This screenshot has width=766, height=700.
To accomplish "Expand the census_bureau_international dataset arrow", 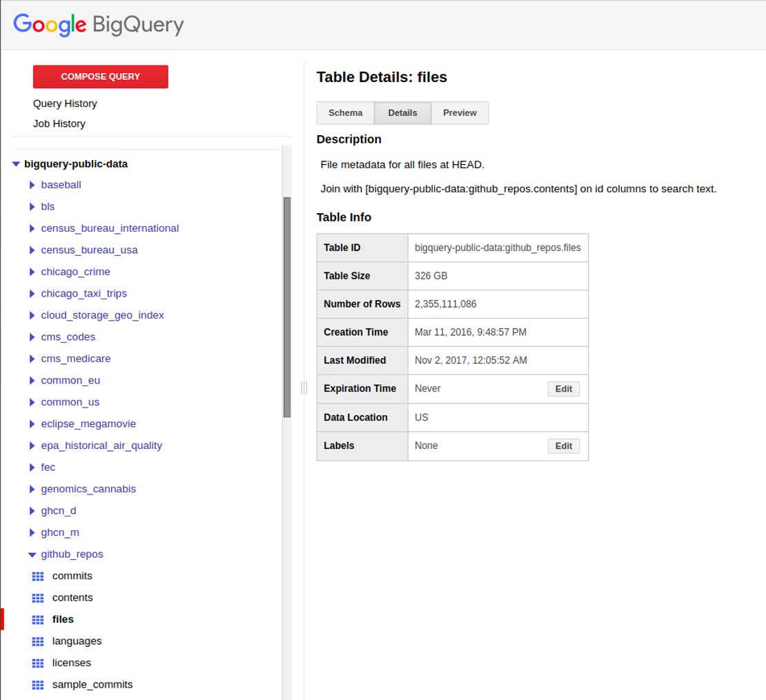I will (x=32, y=228).
